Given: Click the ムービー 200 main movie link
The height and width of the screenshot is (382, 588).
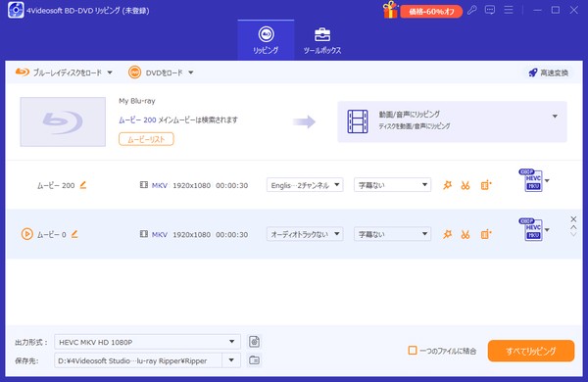Looking at the screenshot, I should tap(137, 119).
